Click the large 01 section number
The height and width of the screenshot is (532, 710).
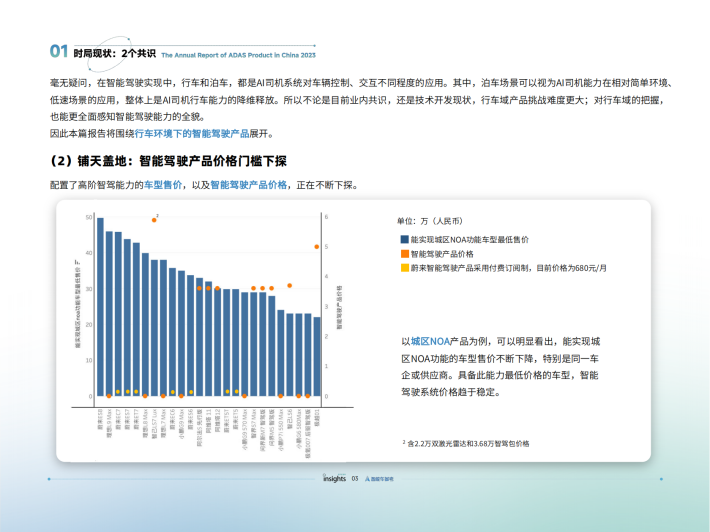60,51
